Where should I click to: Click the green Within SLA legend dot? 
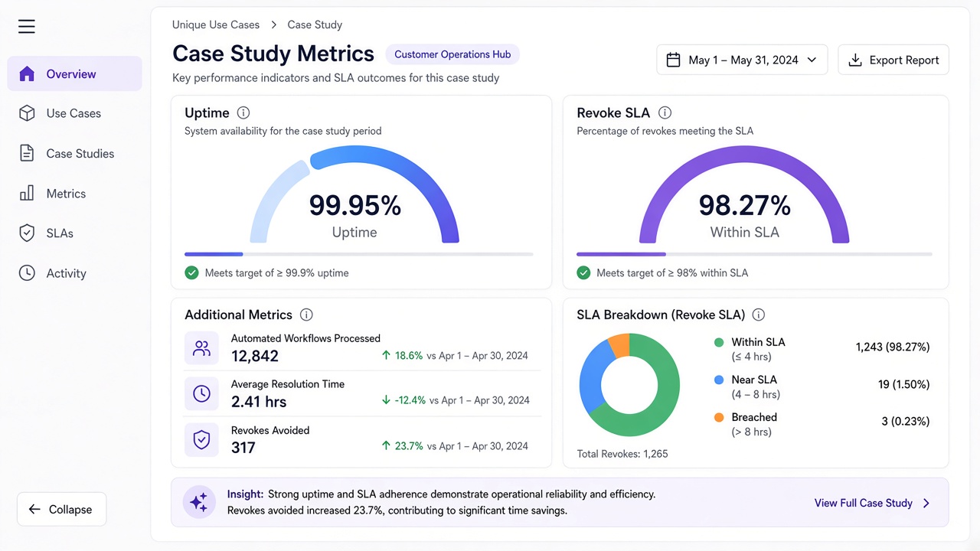719,343
